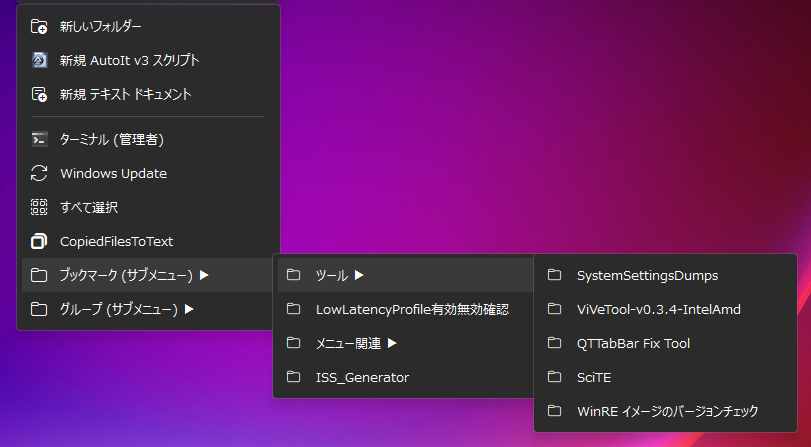Click the CopiedFilesToText copy icon
Screen dimensions: 811x447
tap(39, 242)
